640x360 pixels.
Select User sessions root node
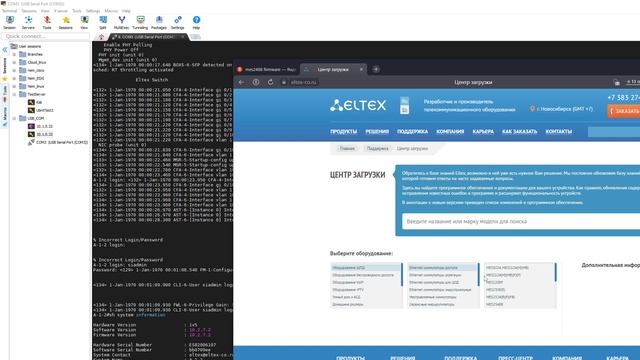(26, 46)
